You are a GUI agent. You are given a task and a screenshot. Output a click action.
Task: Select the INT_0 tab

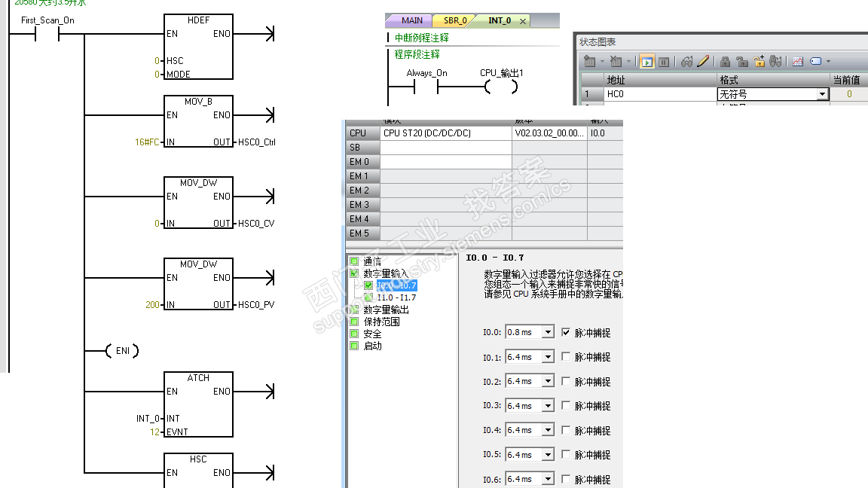500,20
